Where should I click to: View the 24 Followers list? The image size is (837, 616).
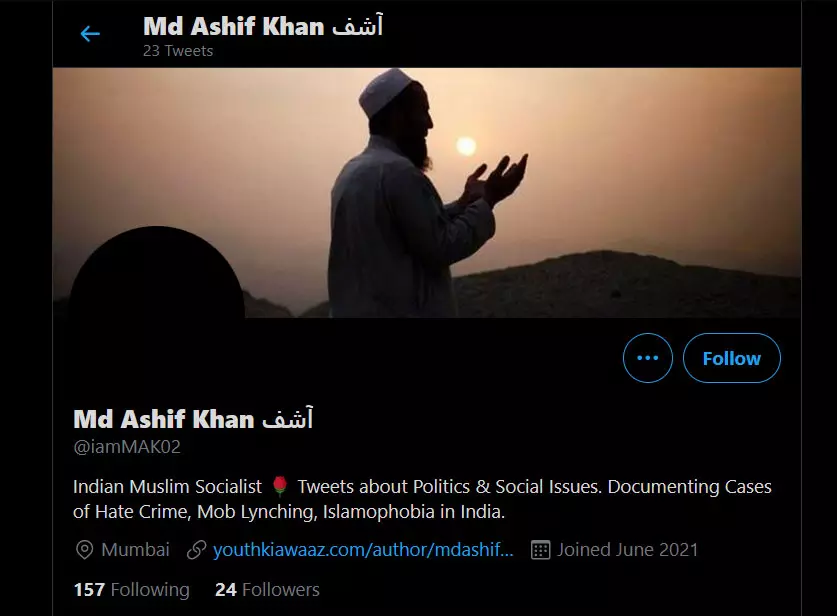click(267, 589)
